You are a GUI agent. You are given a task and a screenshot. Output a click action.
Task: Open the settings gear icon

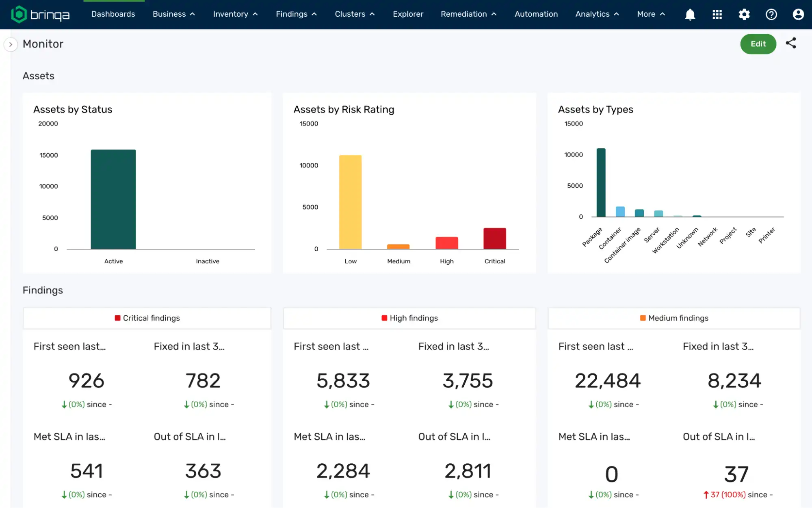744,14
